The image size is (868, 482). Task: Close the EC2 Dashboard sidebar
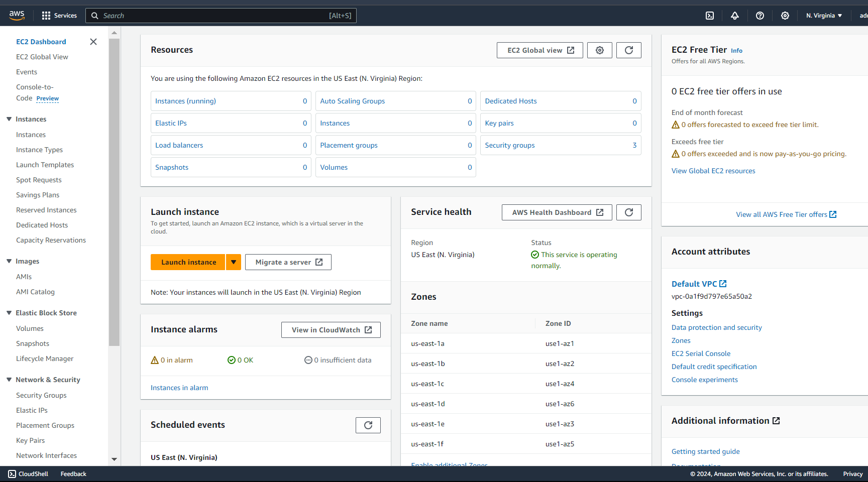[x=93, y=42]
